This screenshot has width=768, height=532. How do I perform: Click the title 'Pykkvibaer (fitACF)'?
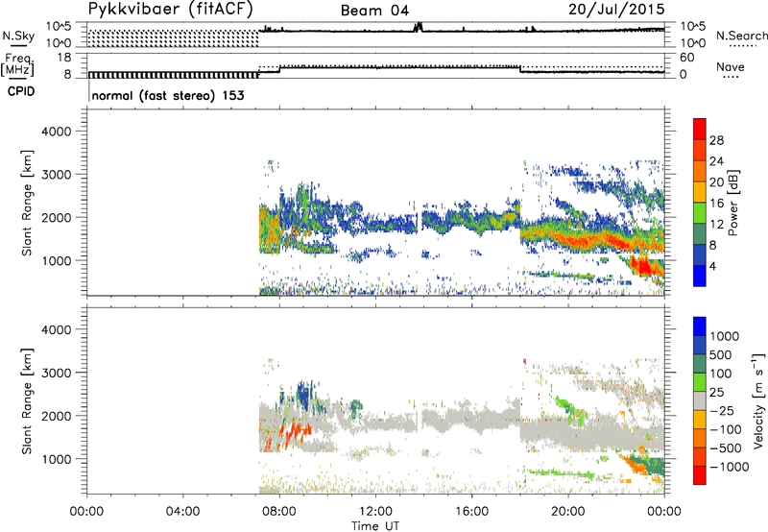[x=171, y=10]
